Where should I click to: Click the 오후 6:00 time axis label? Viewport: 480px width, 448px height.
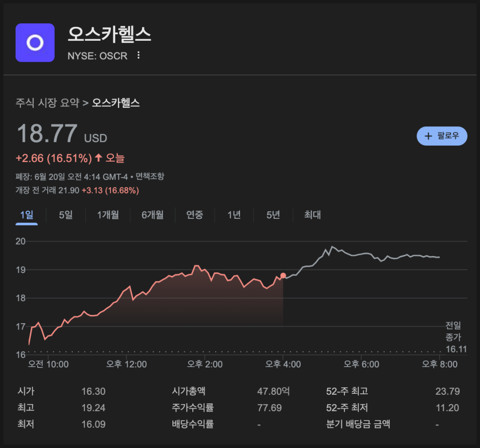coord(361,364)
